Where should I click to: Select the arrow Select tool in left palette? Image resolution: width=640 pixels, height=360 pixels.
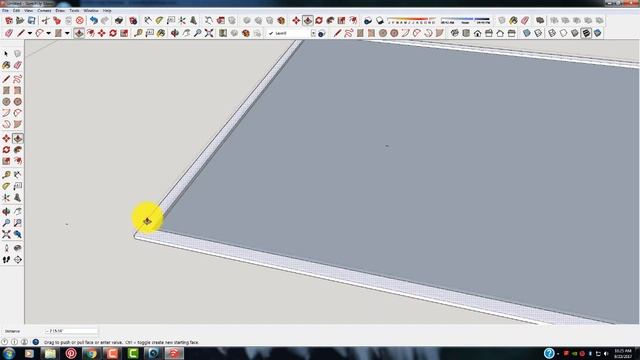(6, 53)
